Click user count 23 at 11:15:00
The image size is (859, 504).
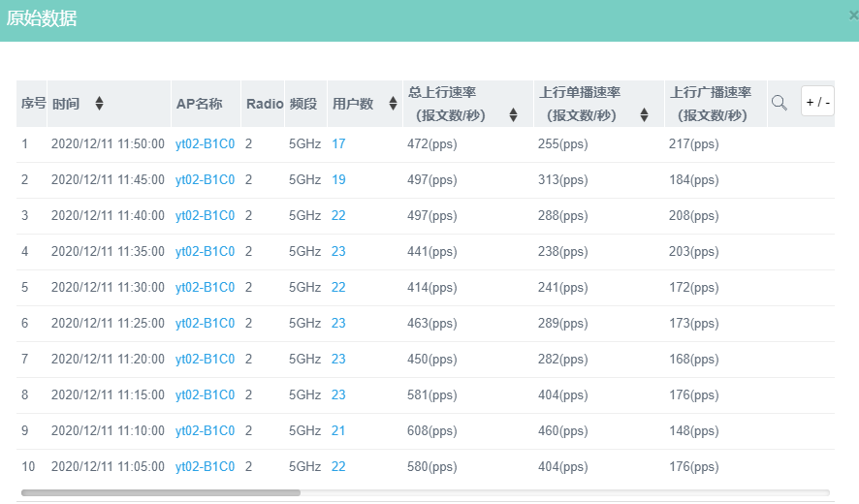tap(338, 395)
